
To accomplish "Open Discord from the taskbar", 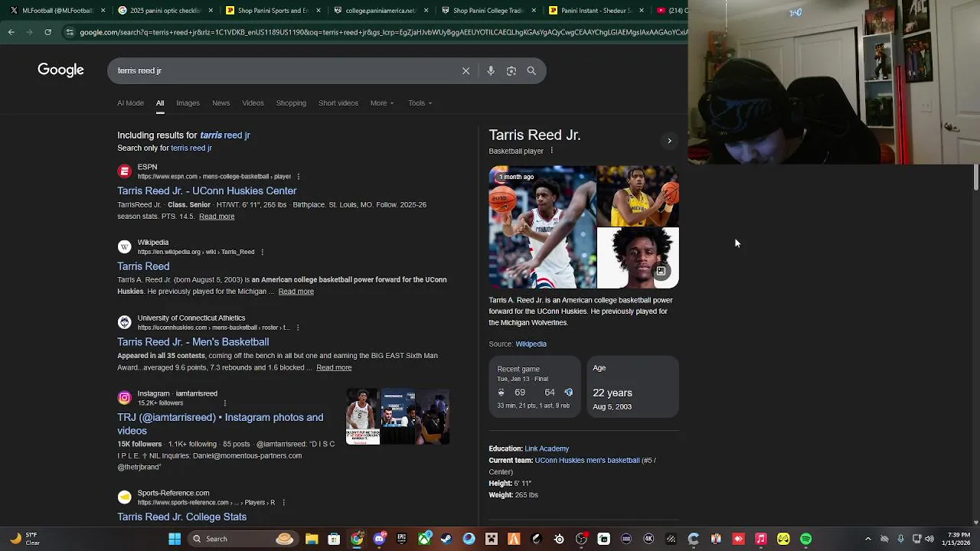I will [379, 539].
